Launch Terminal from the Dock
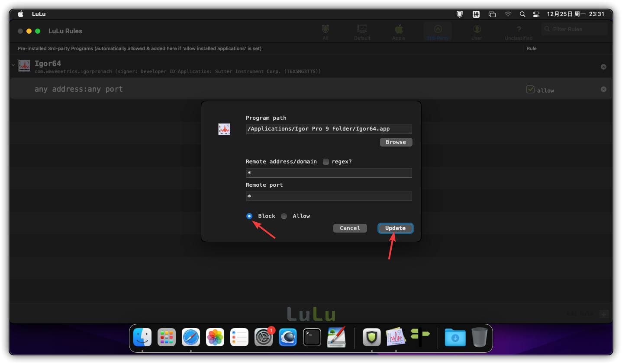Screen dimensions: 622x364 point(312,337)
